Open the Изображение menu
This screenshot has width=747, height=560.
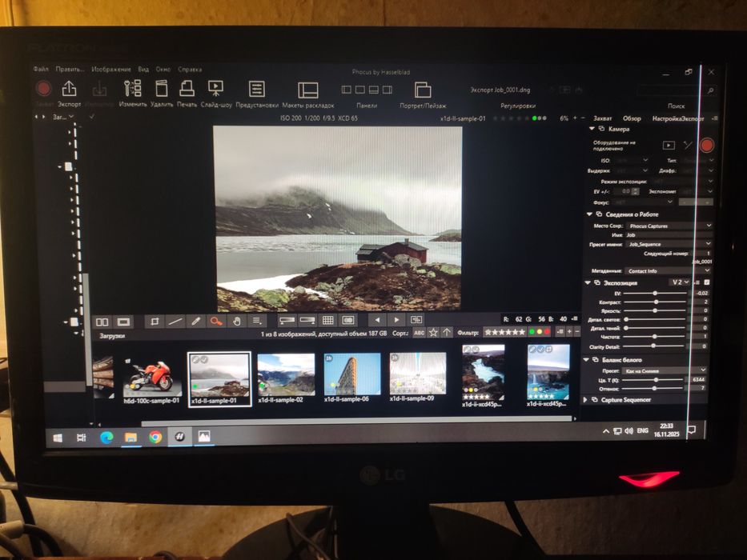[111, 69]
